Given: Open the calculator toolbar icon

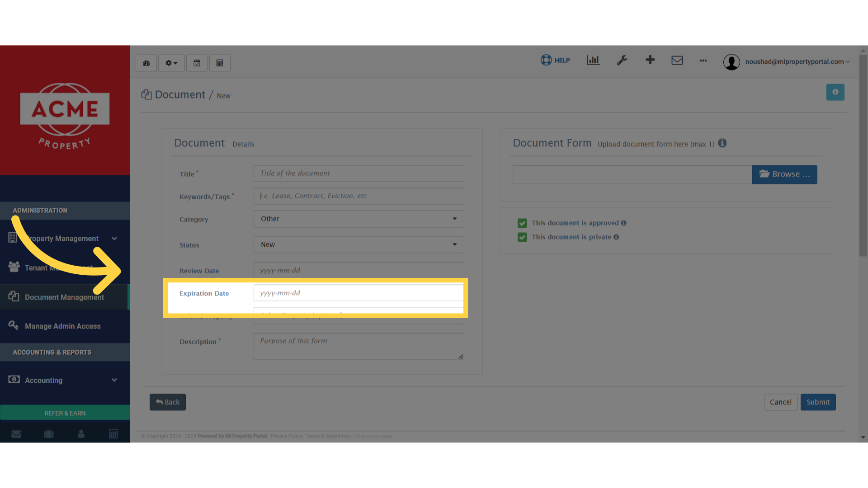Looking at the screenshot, I should click(x=219, y=63).
